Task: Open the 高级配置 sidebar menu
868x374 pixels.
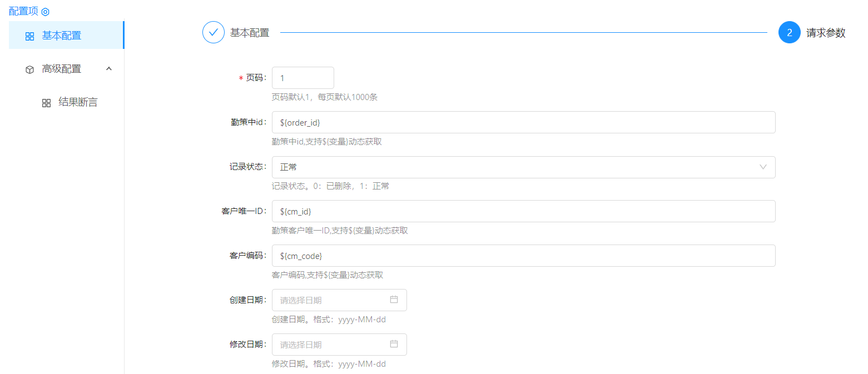Action: coord(62,69)
